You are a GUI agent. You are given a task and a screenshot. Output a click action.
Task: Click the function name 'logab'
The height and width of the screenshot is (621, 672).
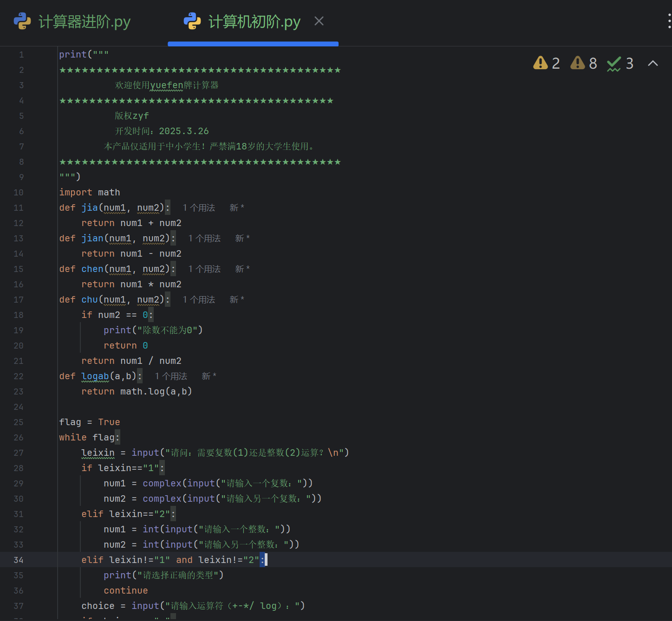click(95, 376)
